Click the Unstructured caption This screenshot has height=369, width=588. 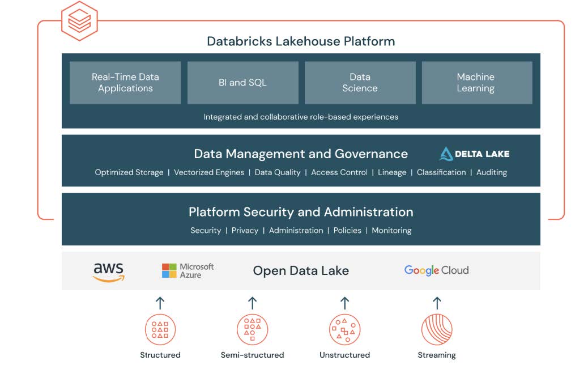[344, 355]
